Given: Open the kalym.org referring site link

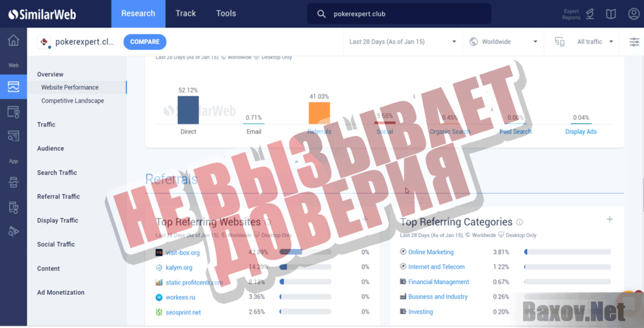Looking at the screenshot, I should point(179,268).
